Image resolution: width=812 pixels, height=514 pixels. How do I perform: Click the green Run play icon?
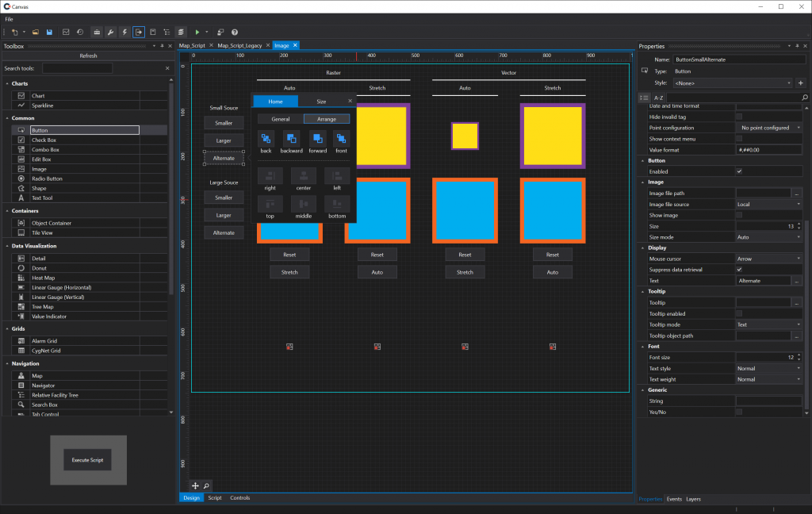(197, 33)
